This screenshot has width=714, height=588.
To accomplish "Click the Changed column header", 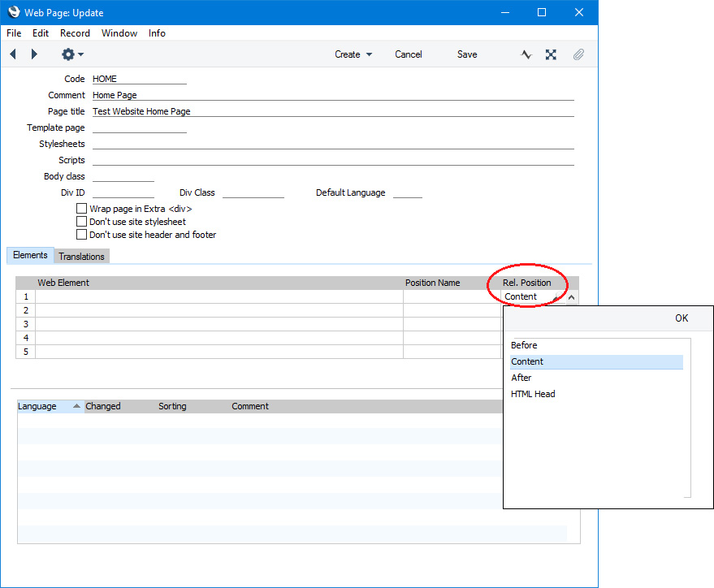I will tap(103, 406).
